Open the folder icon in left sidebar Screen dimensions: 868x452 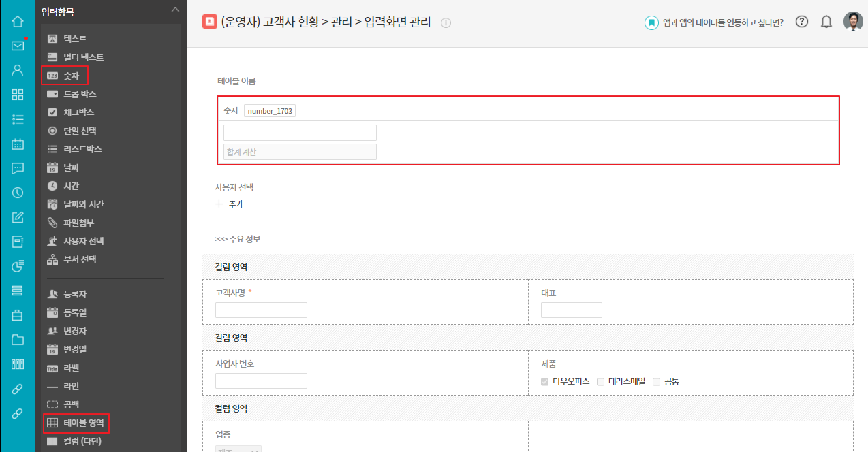click(18, 340)
